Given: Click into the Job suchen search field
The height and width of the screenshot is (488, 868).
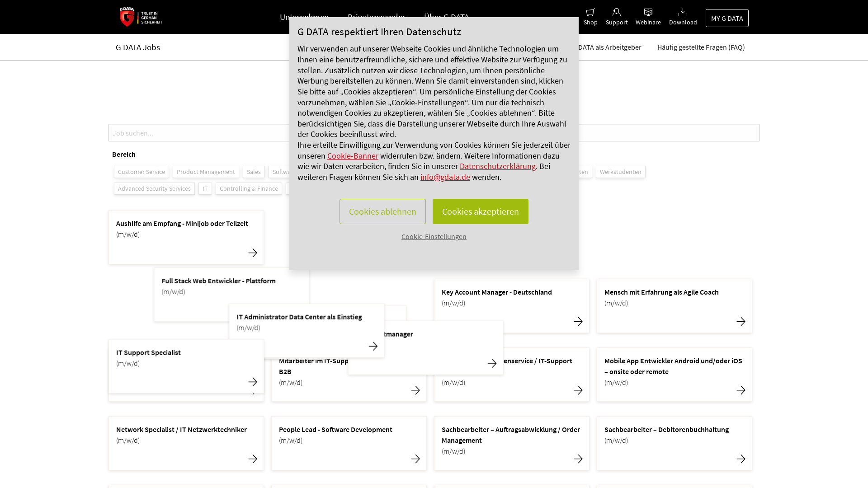Looking at the screenshot, I should point(199,133).
